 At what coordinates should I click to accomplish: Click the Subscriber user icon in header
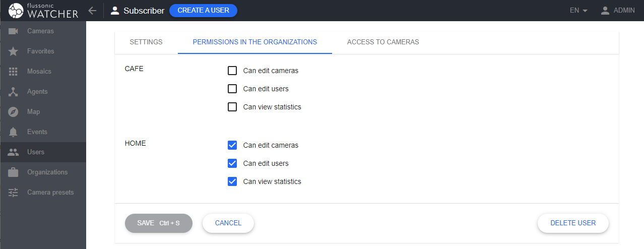click(x=115, y=11)
